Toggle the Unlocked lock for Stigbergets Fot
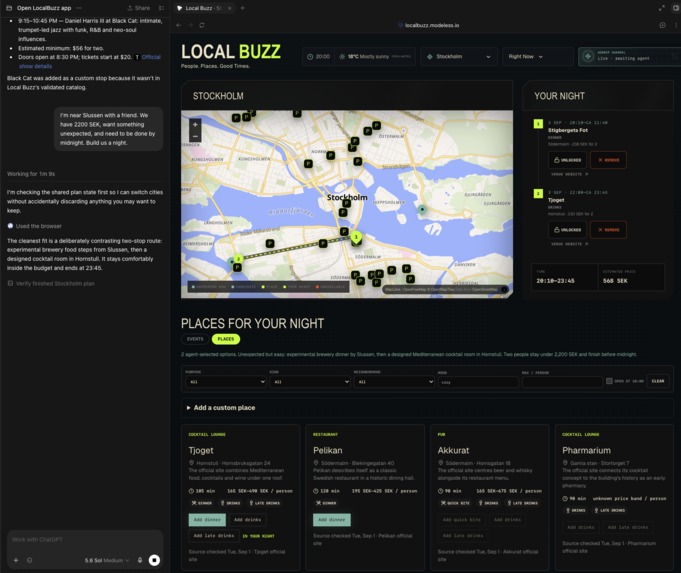 [567, 160]
